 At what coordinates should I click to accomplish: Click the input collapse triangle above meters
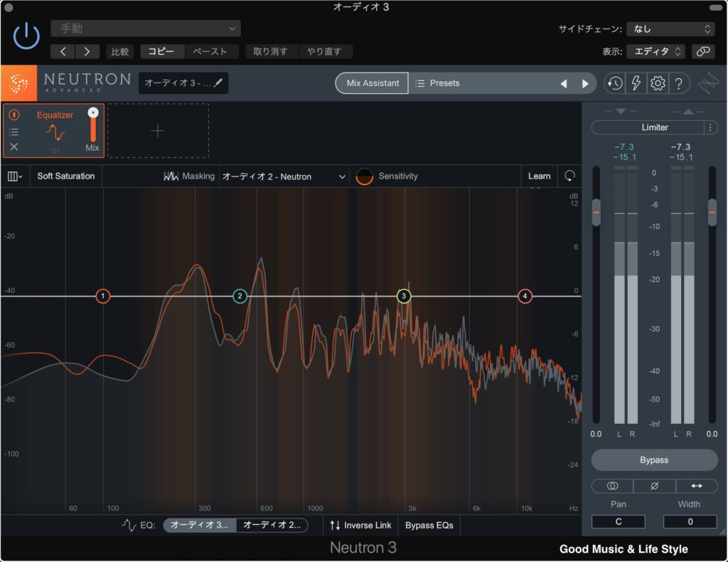pos(621,112)
